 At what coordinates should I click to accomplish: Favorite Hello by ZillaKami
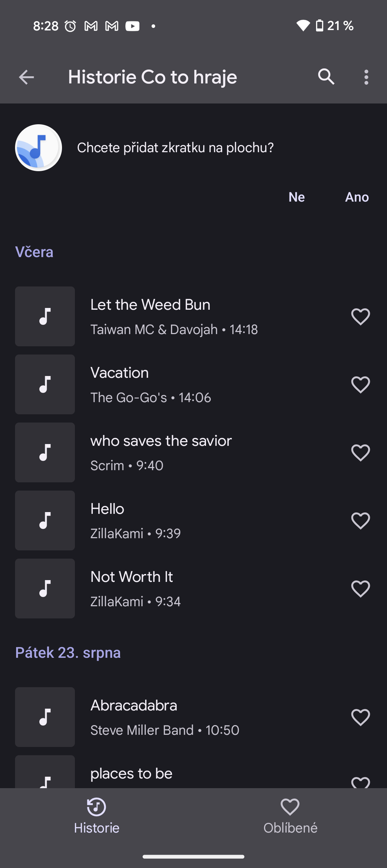[x=360, y=521]
